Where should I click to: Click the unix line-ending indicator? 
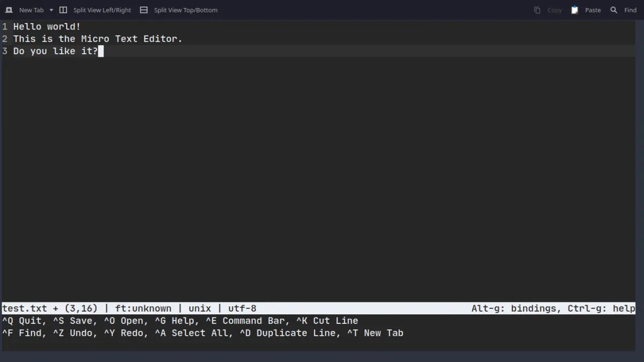(200, 308)
